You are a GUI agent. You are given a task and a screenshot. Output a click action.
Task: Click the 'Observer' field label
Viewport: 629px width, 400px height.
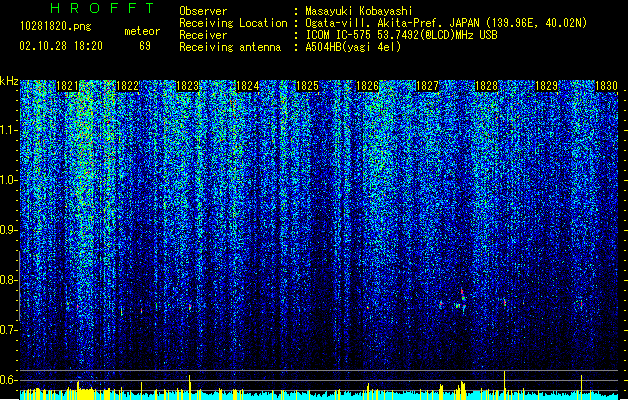(203, 11)
